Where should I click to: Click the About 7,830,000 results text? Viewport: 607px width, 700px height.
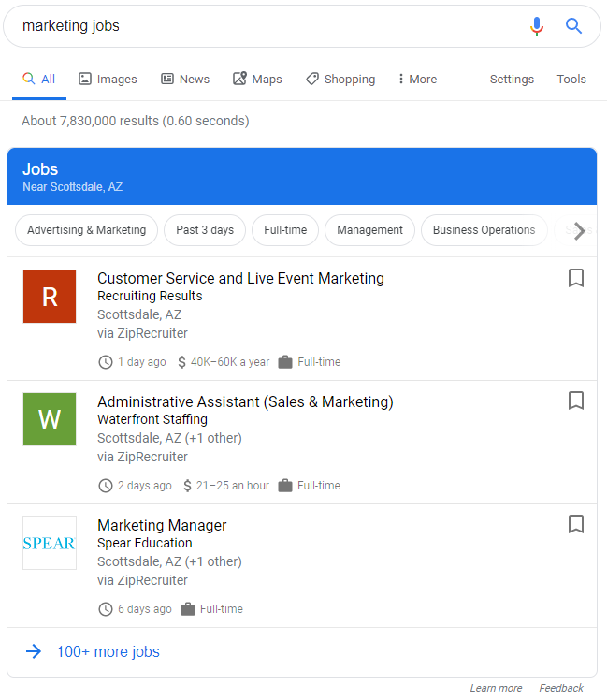(136, 121)
